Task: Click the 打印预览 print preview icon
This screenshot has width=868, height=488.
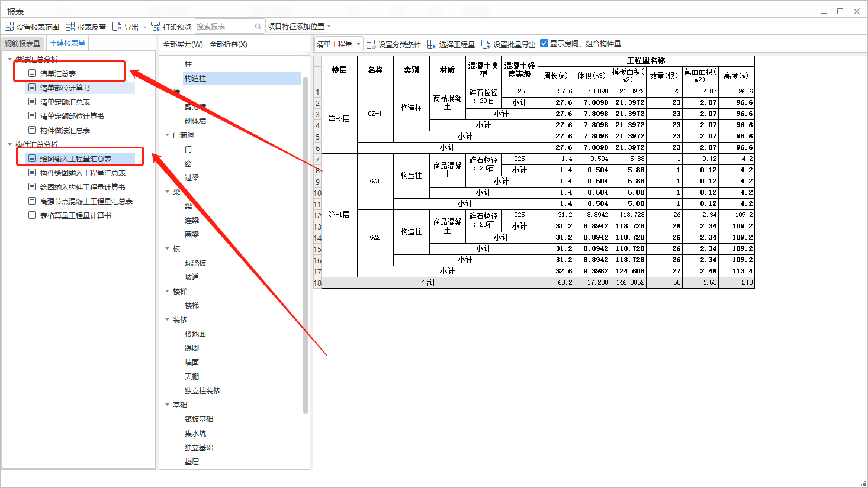Action: tap(156, 27)
